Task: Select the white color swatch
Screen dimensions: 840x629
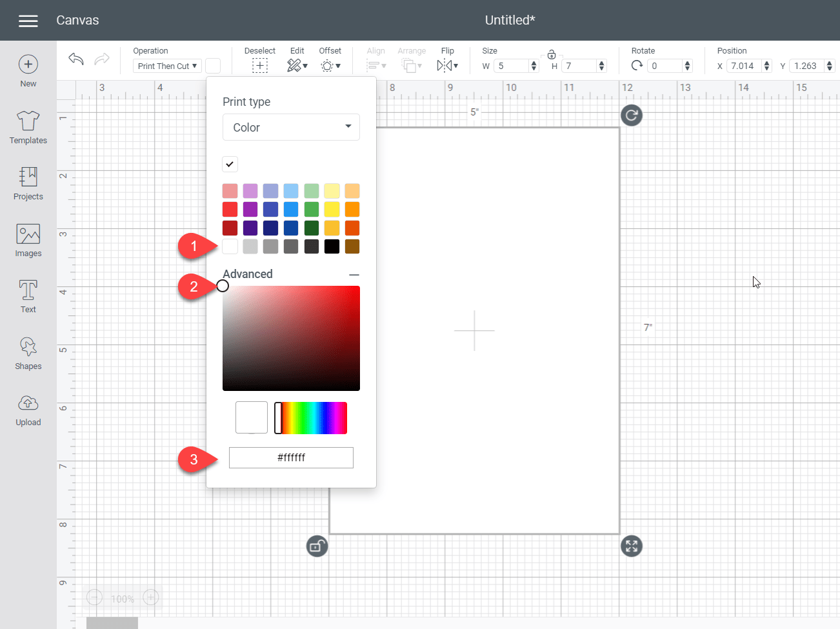Action: [x=230, y=246]
